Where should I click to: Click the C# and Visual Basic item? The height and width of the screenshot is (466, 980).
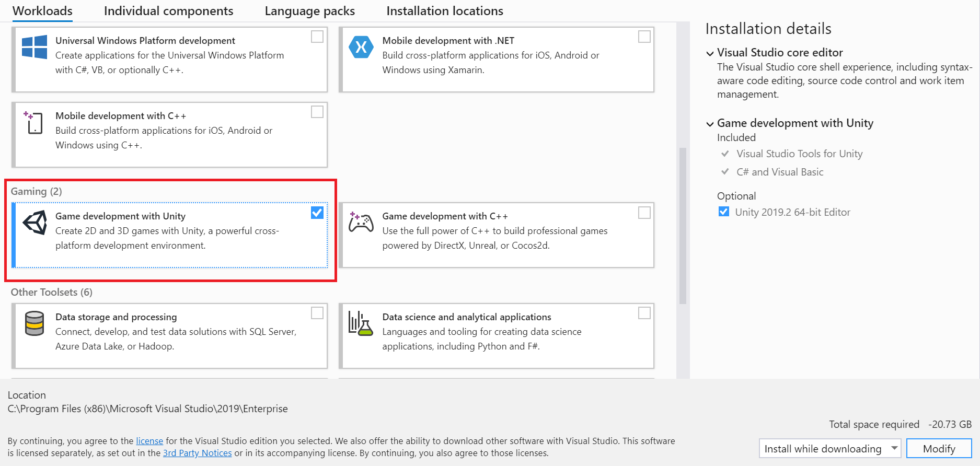[780, 172]
